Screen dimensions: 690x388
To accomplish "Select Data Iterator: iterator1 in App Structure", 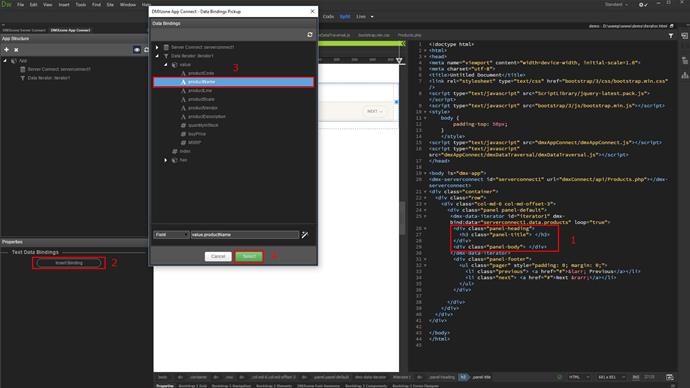I will click(48, 78).
